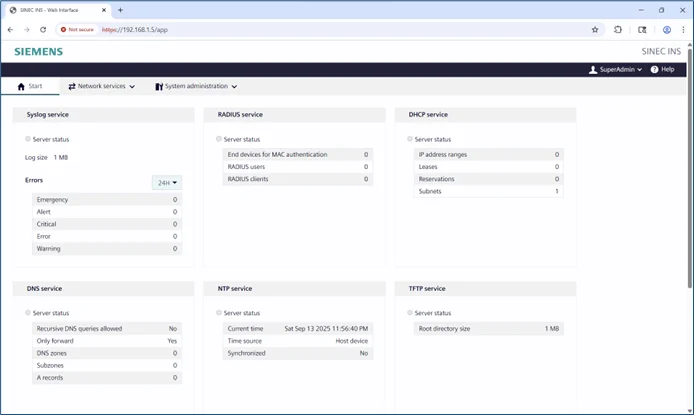Reload the page with browser refresh icon
Viewport: 694px width, 415px height.
pyautogui.click(x=43, y=30)
